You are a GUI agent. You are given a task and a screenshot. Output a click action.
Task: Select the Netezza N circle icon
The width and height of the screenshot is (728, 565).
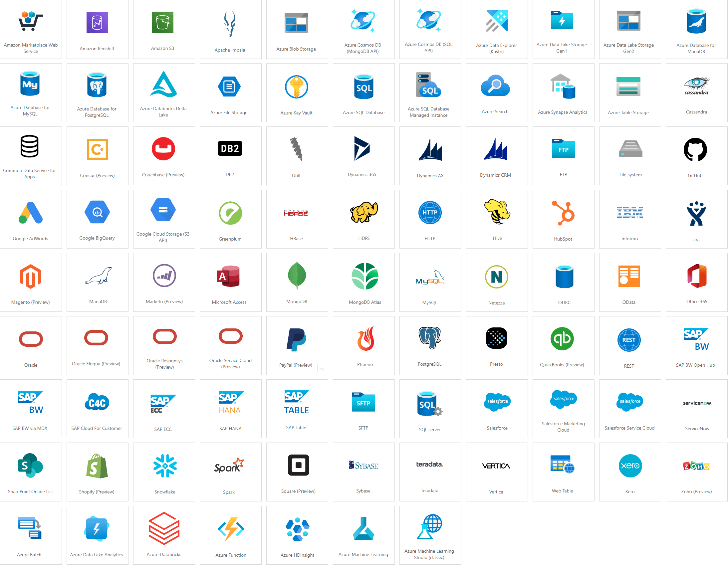(496, 277)
